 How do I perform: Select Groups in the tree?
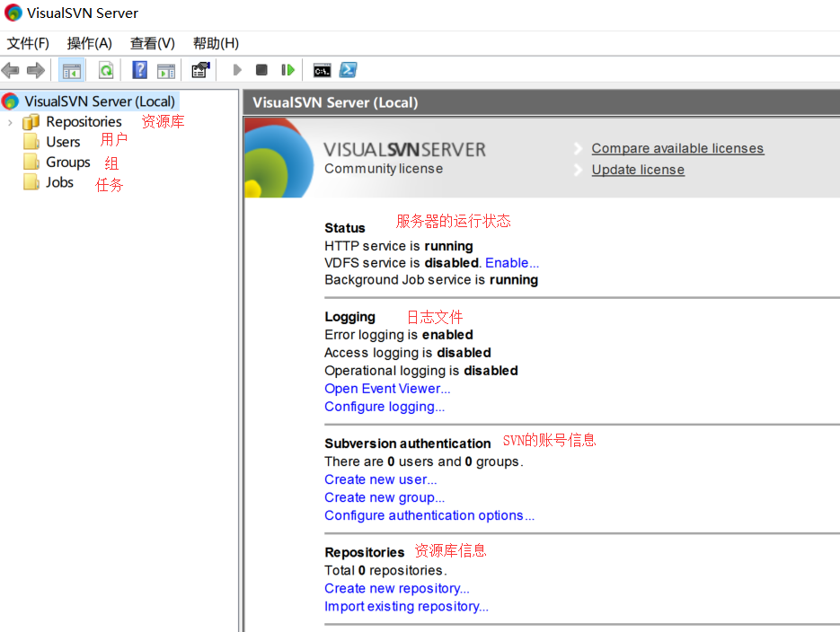68,162
